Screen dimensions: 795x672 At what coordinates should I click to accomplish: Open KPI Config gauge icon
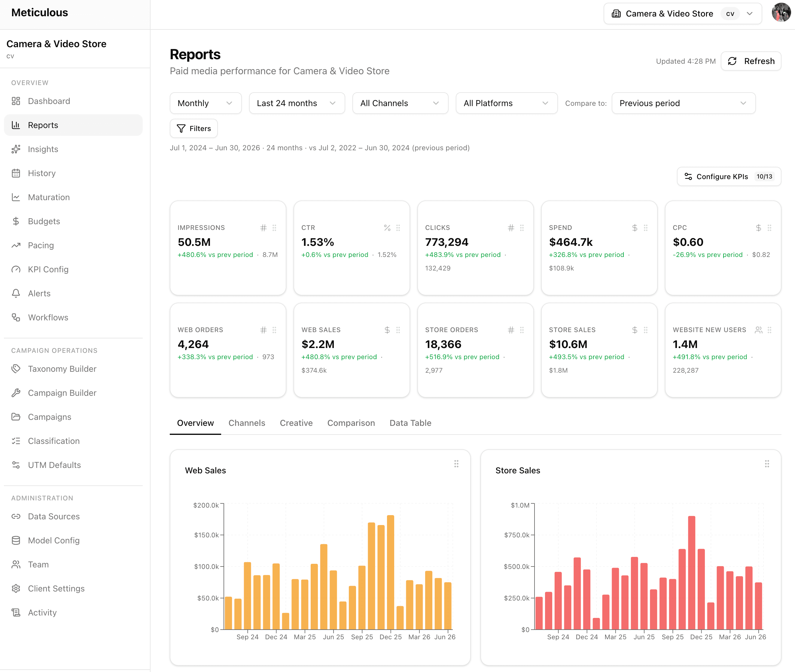[x=16, y=269]
